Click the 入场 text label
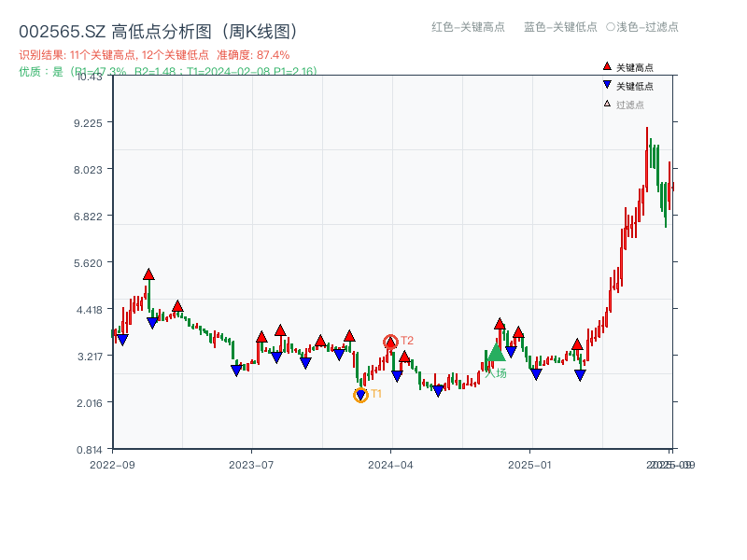This screenshot has width=747, height=560. tap(496, 372)
